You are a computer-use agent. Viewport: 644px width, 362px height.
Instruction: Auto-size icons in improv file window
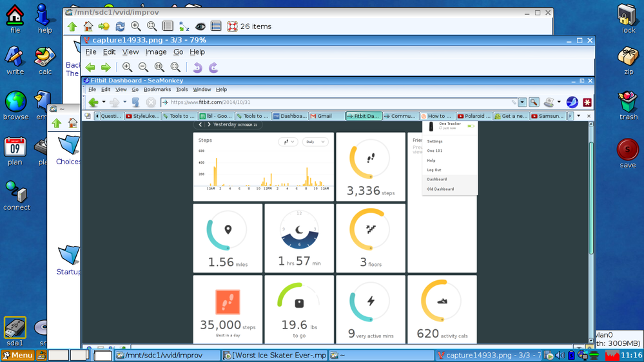tap(152, 26)
